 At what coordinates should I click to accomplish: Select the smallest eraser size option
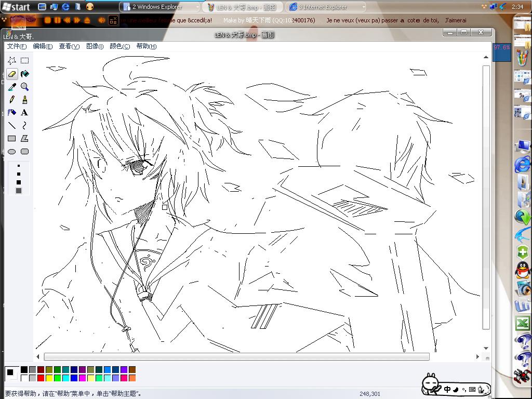(19, 166)
